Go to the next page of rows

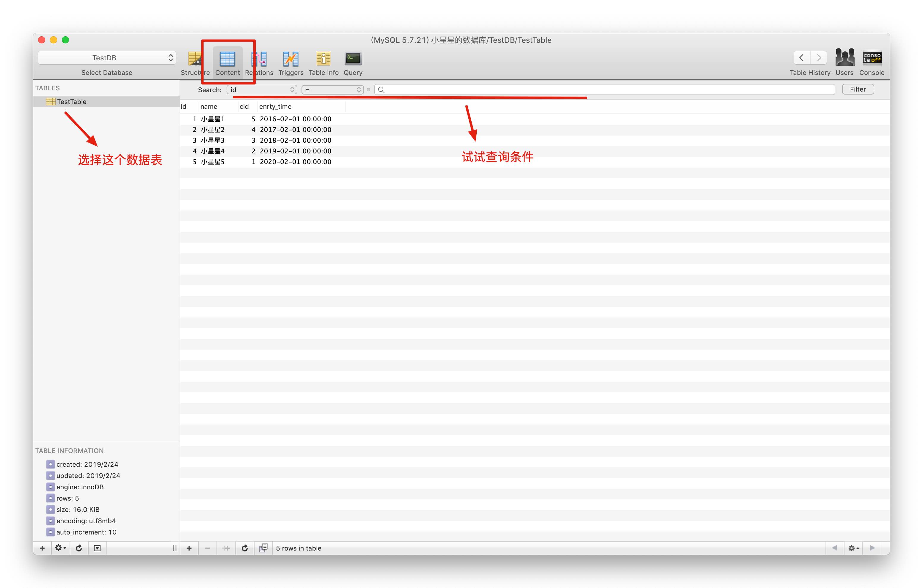coord(872,548)
